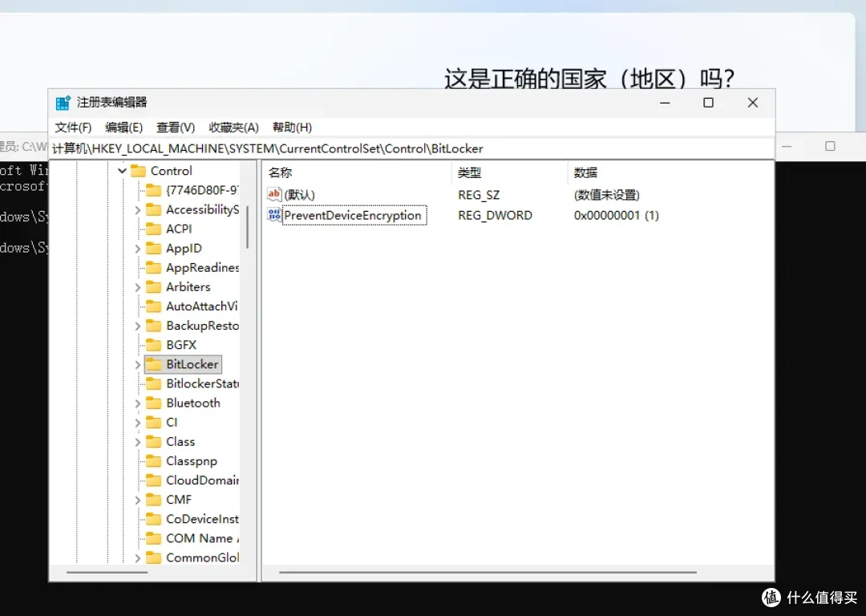
Task: Maximize the Registry Editor window
Action: 708,103
